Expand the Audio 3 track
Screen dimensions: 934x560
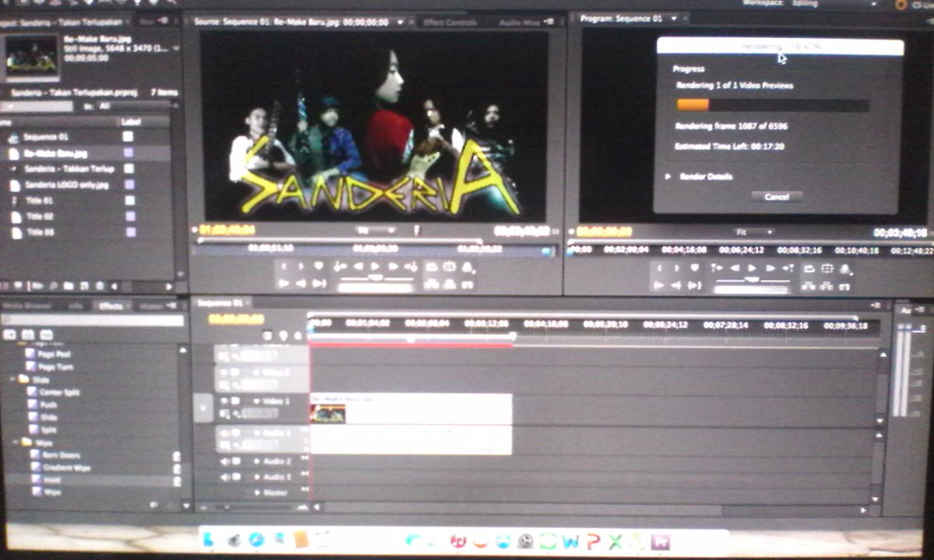pyautogui.click(x=257, y=477)
